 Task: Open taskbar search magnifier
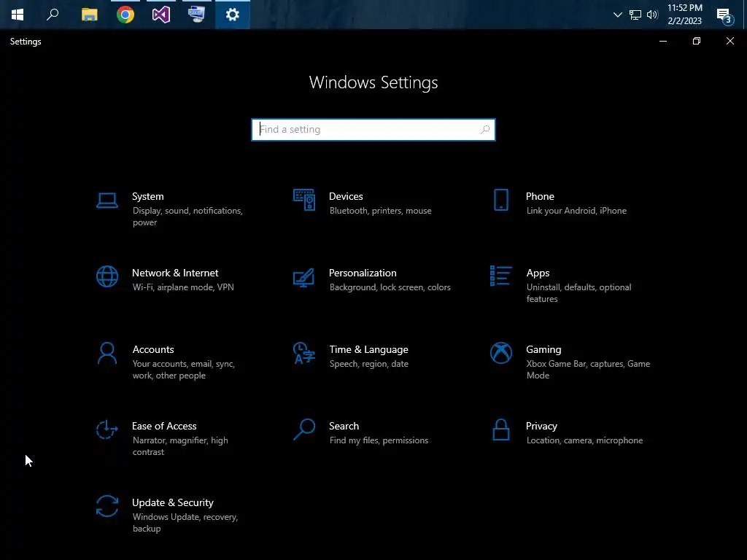53,15
